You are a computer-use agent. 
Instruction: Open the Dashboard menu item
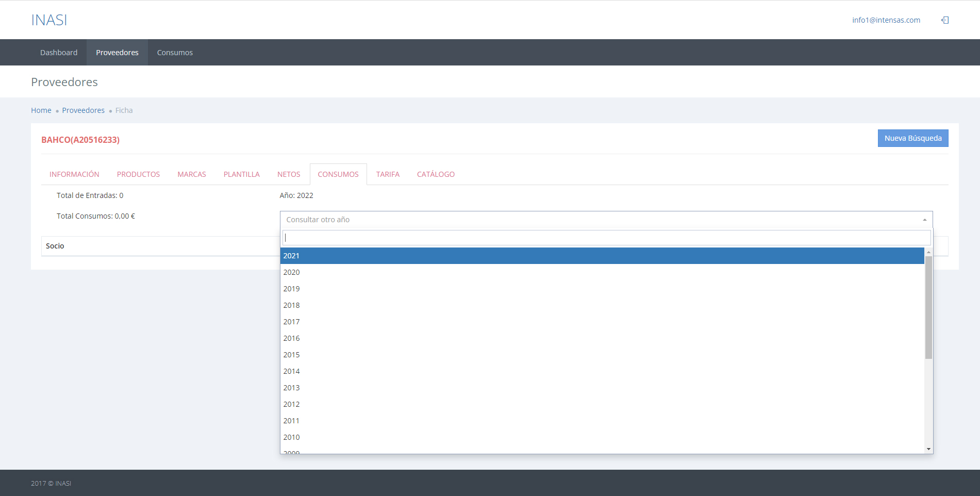[x=59, y=53]
